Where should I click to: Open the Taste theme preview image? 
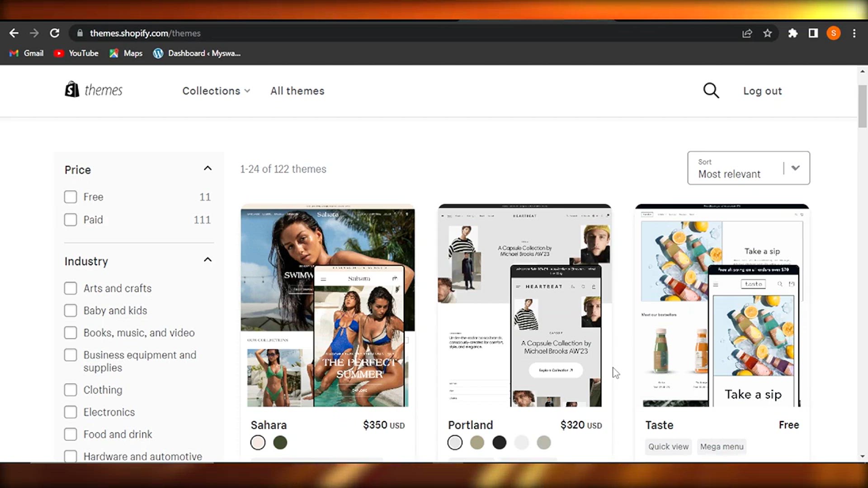pyautogui.click(x=722, y=305)
